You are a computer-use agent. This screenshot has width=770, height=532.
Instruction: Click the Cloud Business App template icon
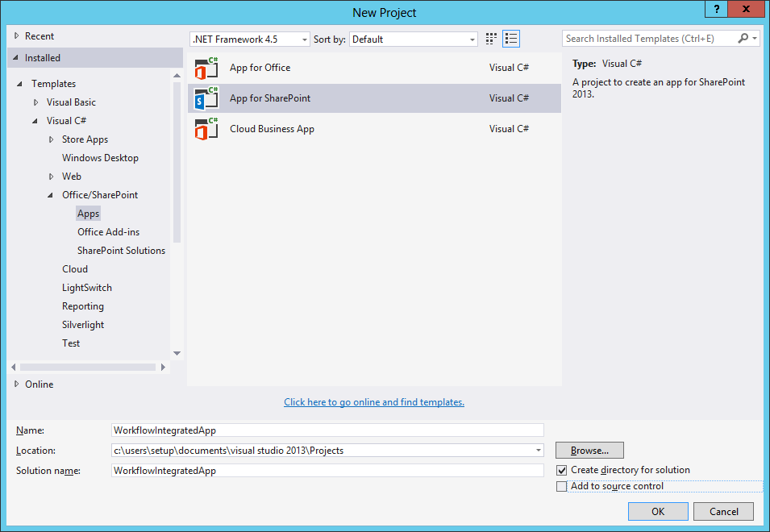(x=206, y=129)
